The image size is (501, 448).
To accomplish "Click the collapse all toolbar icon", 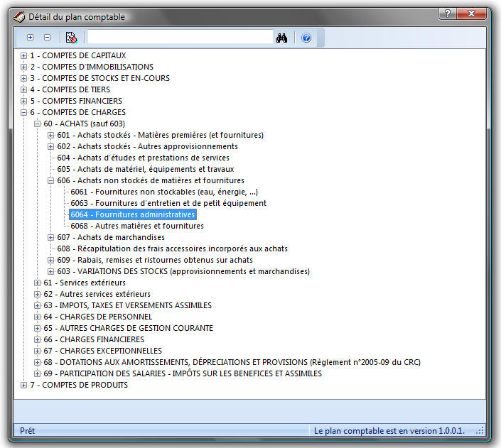I will pos(47,38).
